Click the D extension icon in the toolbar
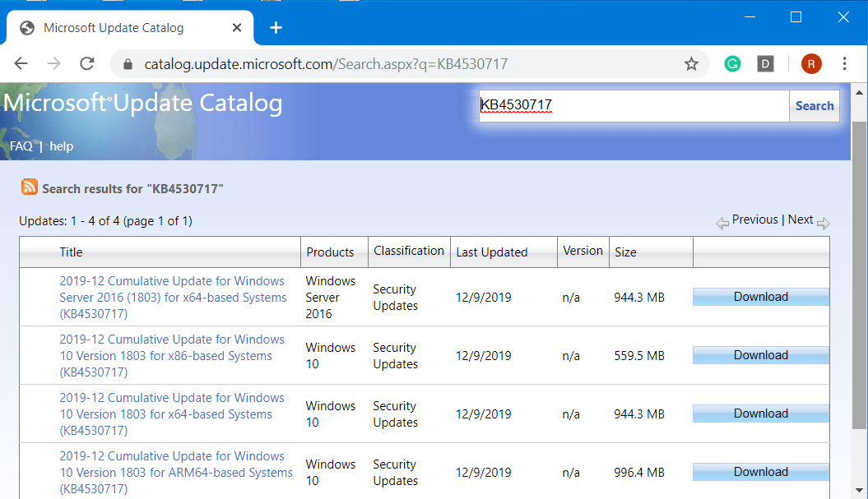The image size is (868, 499). (x=765, y=63)
